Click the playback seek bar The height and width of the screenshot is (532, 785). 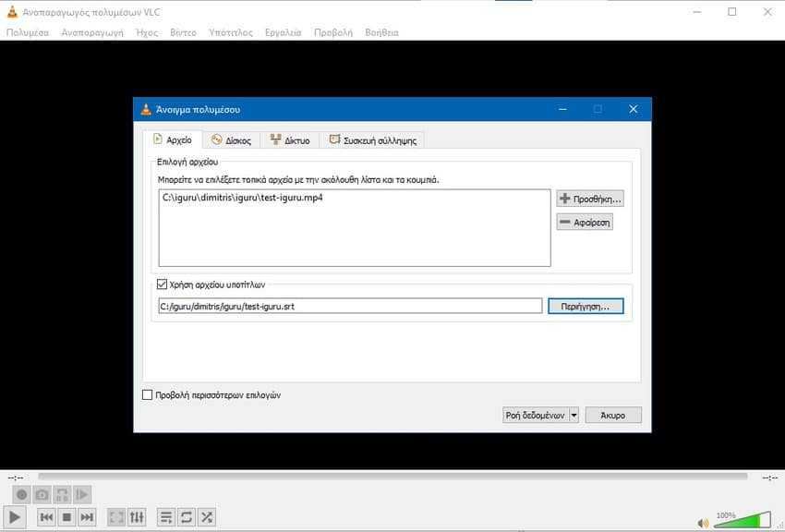point(392,476)
